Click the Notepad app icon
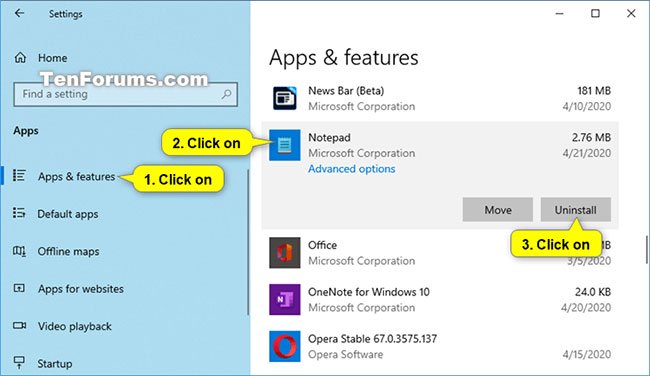The width and height of the screenshot is (650, 376). click(x=284, y=145)
